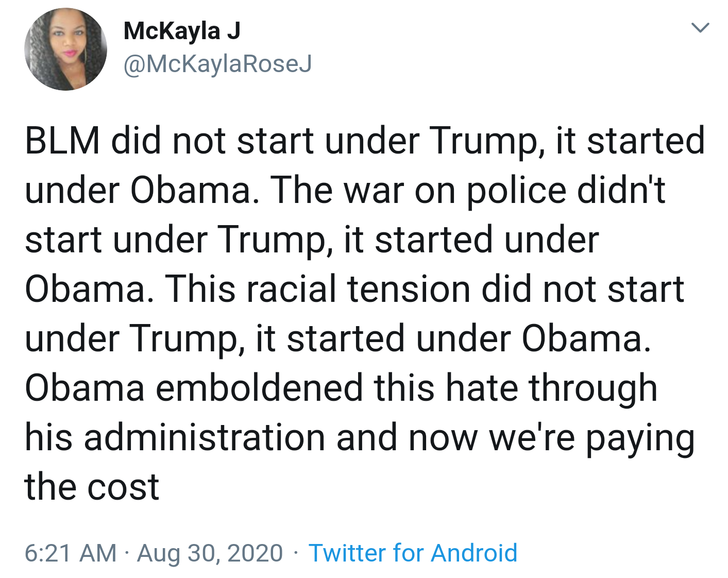Click the word "didn't" in the tweet

point(621,191)
